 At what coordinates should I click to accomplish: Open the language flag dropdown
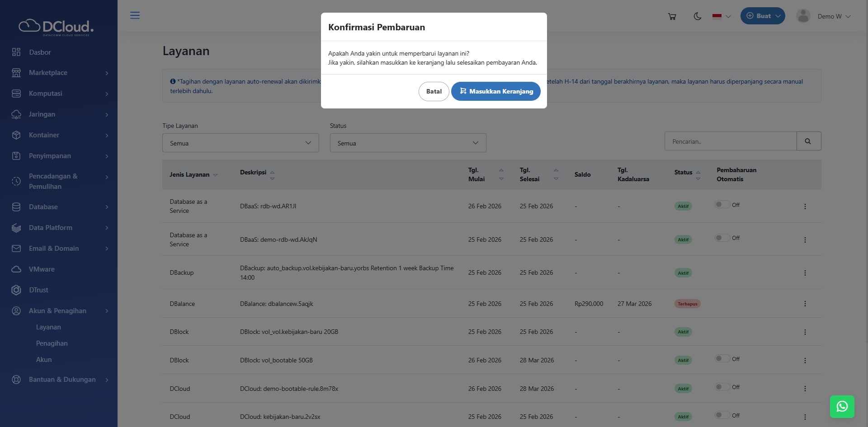coord(721,16)
